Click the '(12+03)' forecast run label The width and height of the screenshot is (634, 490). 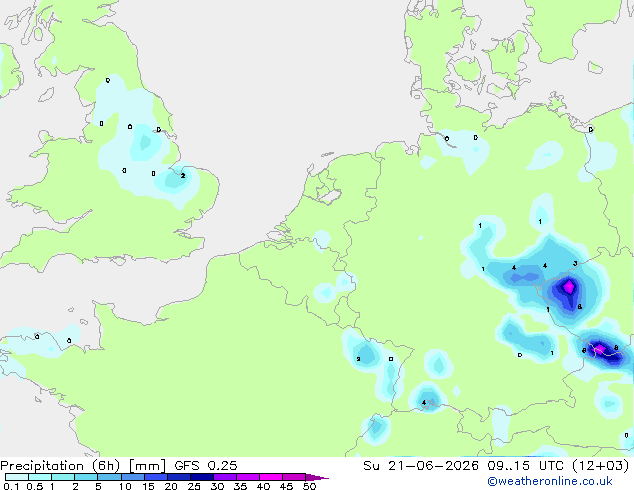(x=600, y=466)
